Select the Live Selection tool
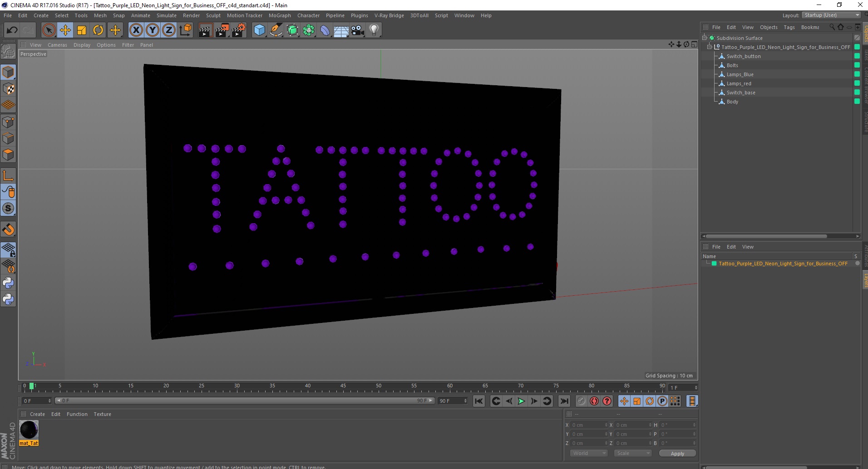 pos(49,30)
